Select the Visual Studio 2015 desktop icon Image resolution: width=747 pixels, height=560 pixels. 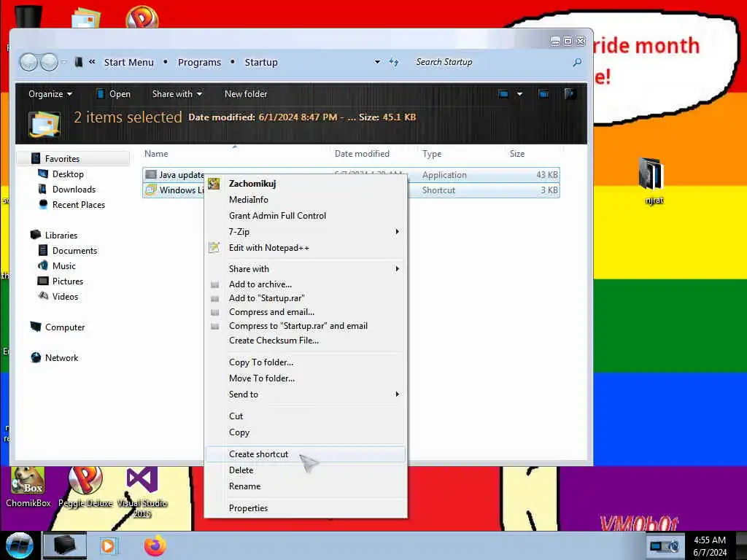142,492
